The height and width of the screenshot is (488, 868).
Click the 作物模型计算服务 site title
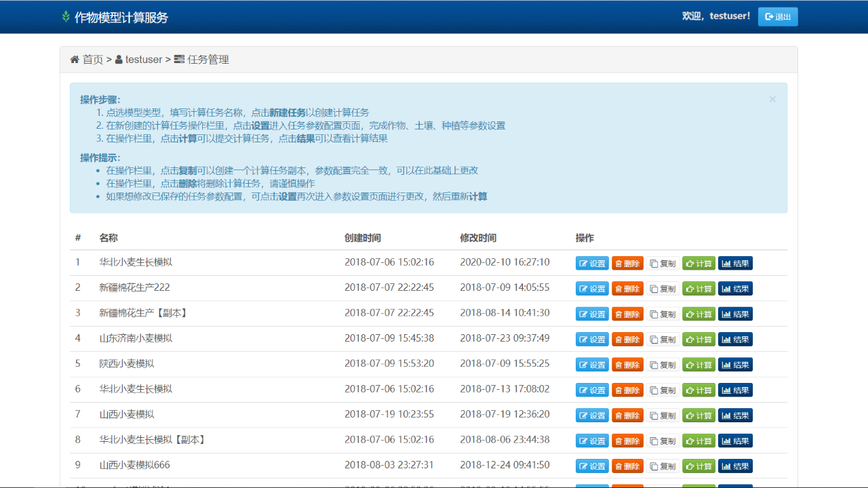[x=121, y=18]
